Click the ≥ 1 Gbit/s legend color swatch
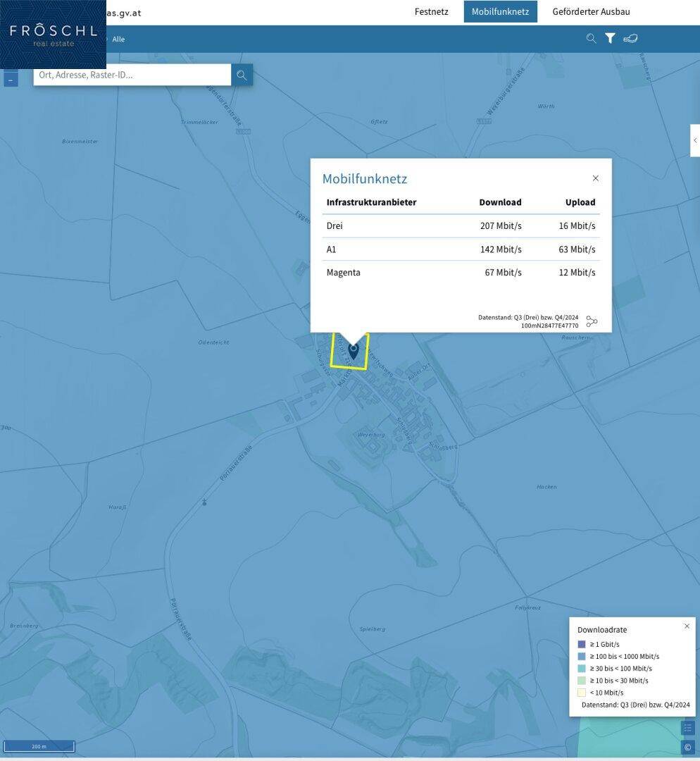 point(582,644)
